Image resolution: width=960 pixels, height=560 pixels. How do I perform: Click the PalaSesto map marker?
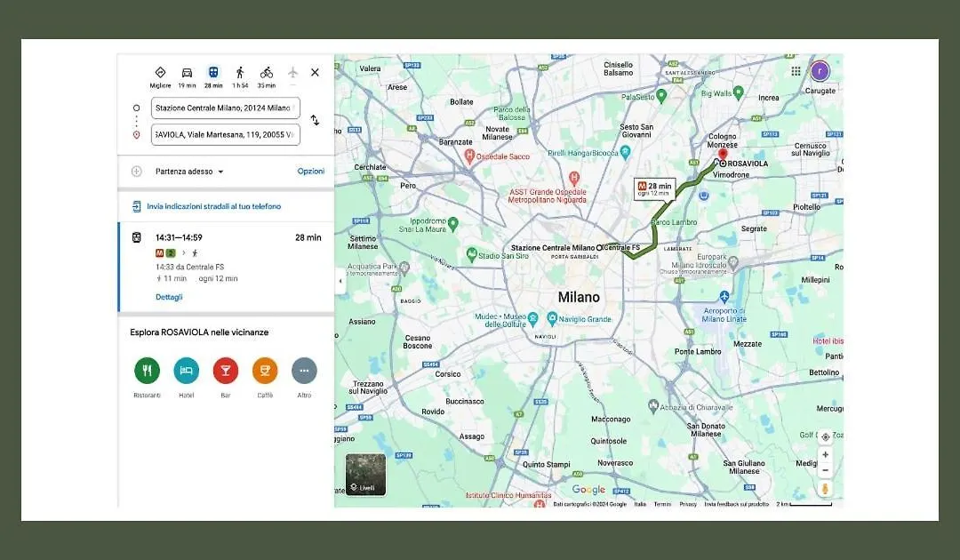pos(661,95)
